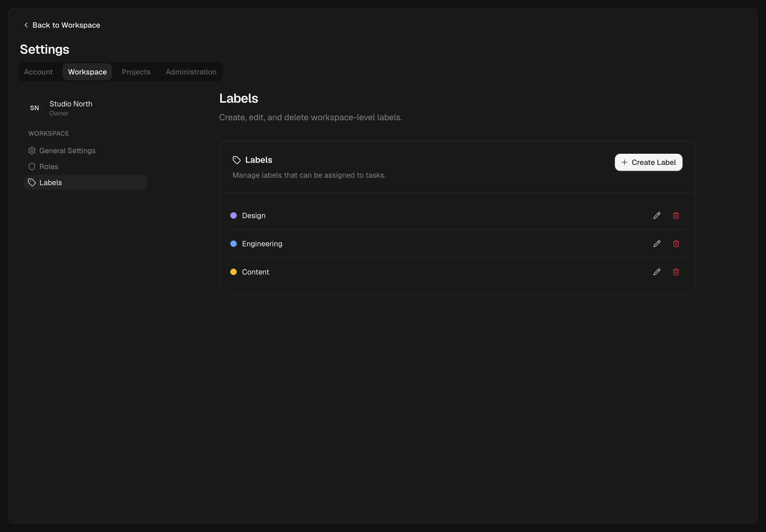This screenshot has width=766, height=532.
Task: Remove the Engineering label via trash icon
Action: 676,244
